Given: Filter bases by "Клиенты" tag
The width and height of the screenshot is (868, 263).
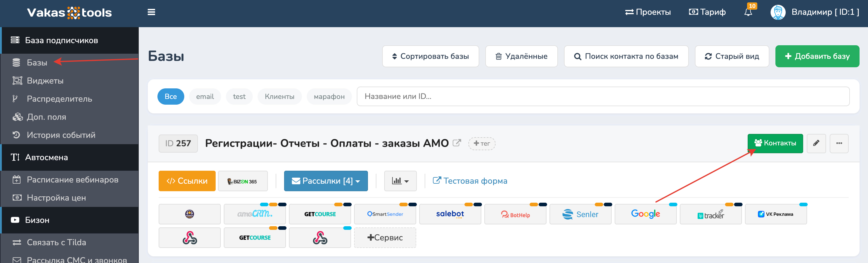Looking at the screenshot, I should (x=279, y=97).
